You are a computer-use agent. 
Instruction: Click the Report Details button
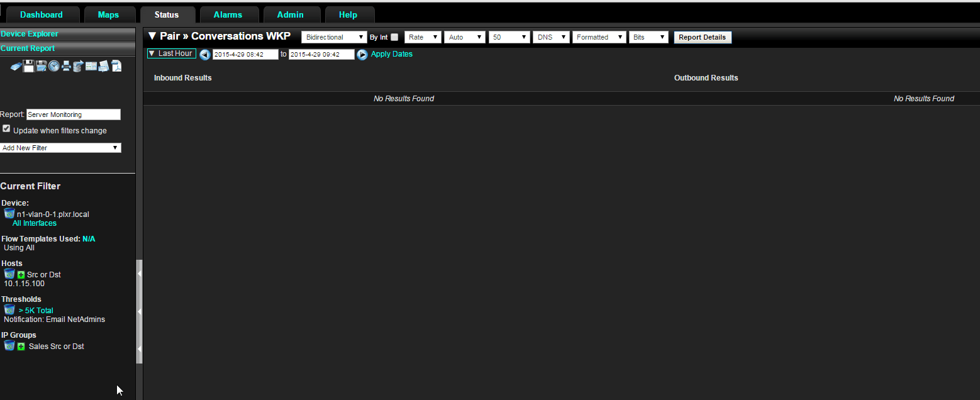pos(703,37)
